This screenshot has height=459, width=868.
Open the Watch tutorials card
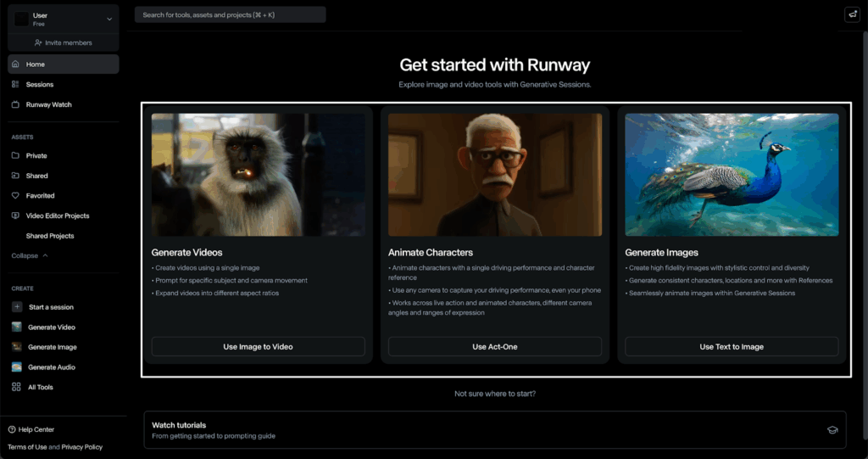[495, 430]
